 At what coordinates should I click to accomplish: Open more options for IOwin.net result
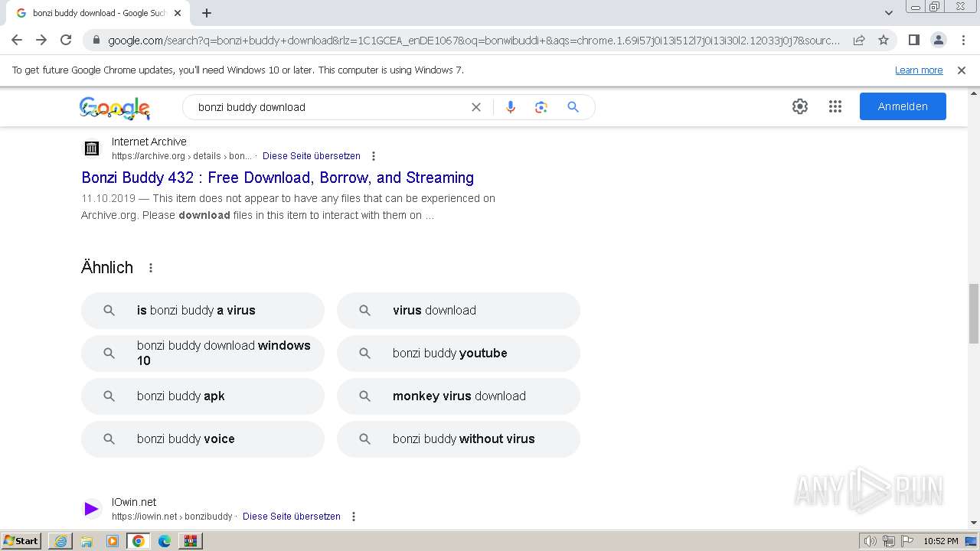tap(354, 517)
